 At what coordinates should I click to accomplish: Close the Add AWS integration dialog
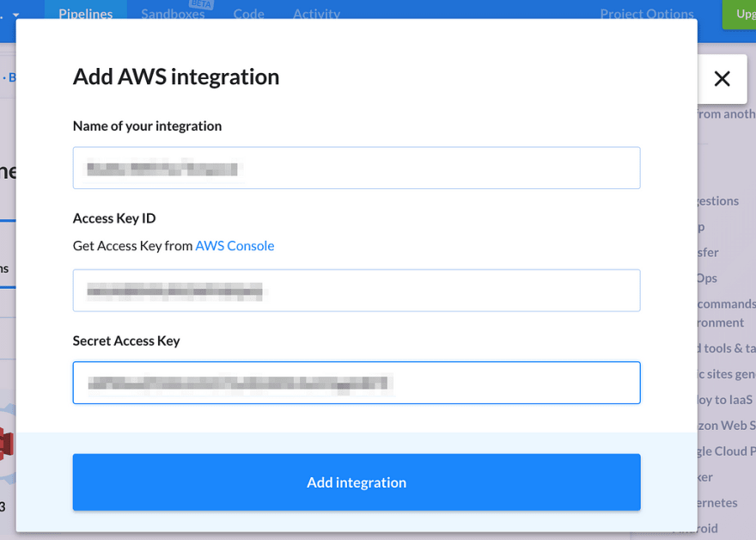coord(722,78)
